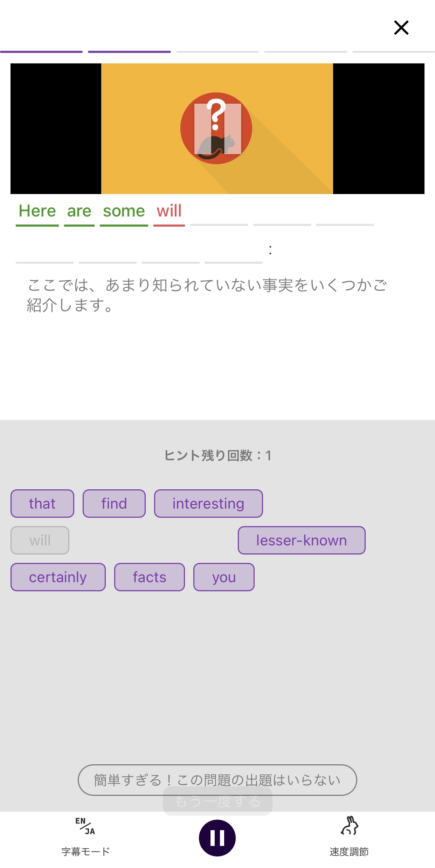Screen dimensions: 435x868
Task: Select the word chip "that"
Action: (42, 503)
